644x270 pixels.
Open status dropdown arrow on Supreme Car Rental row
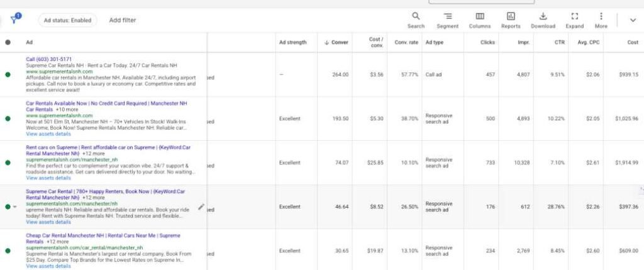(14, 207)
